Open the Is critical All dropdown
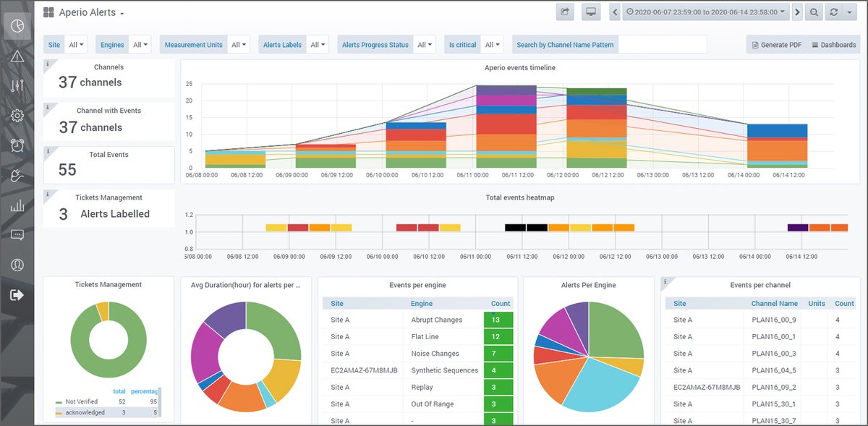The image size is (868, 426). 492,45
